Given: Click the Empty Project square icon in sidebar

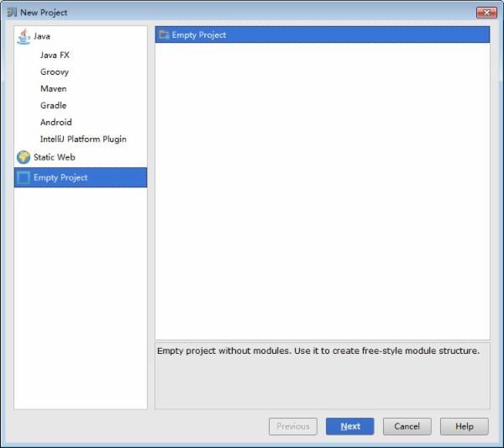Looking at the screenshot, I should (24, 177).
